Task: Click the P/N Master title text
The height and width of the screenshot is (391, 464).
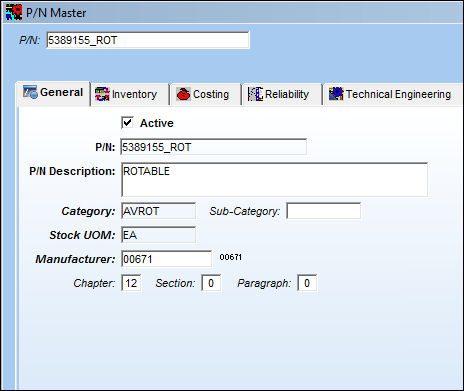Action: tap(56, 13)
